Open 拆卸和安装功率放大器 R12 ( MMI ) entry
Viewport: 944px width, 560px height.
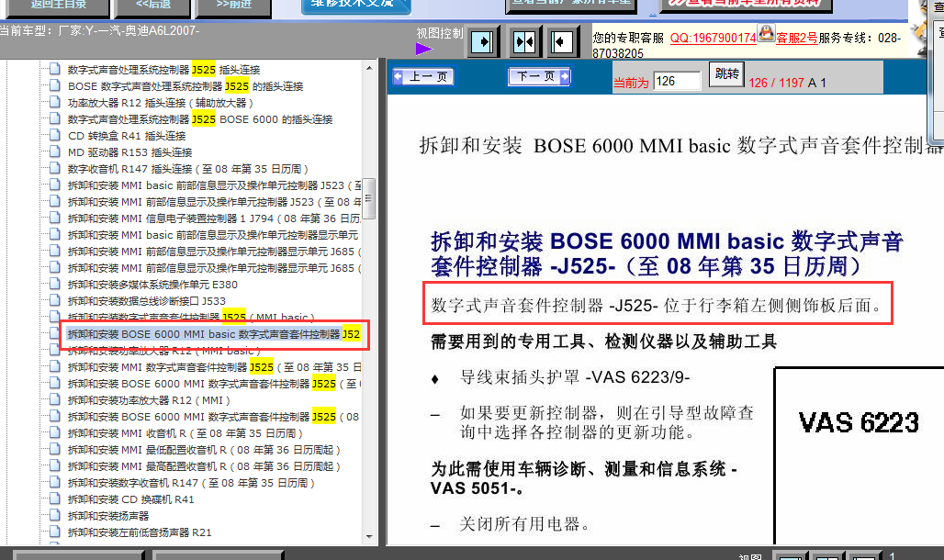(x=149, y=400)
